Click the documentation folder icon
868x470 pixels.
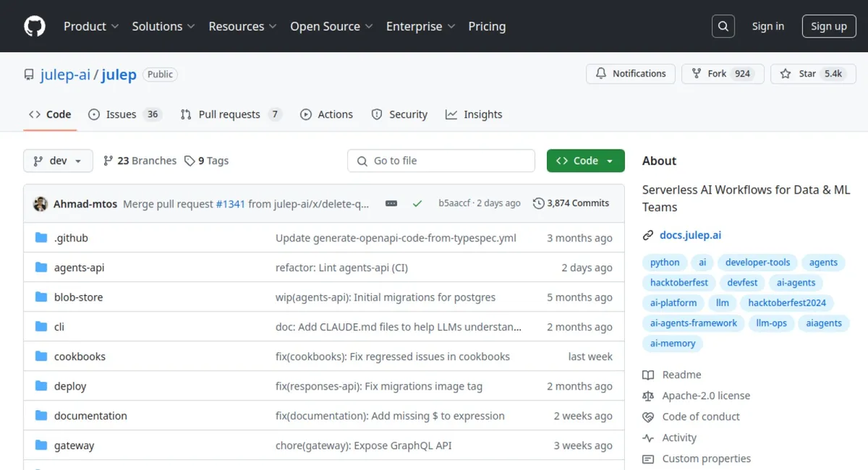click(x=41, y=416)
